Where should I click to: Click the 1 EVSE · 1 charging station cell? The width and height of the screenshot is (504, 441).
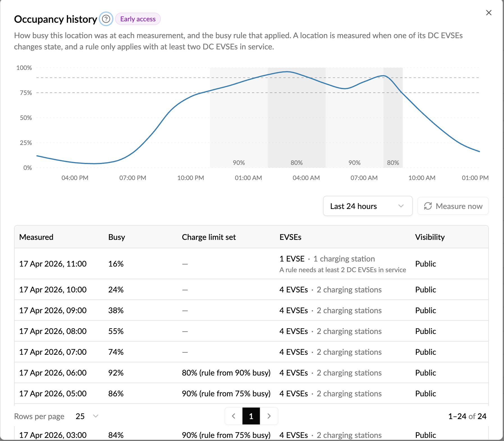click(x=327, y=259)
